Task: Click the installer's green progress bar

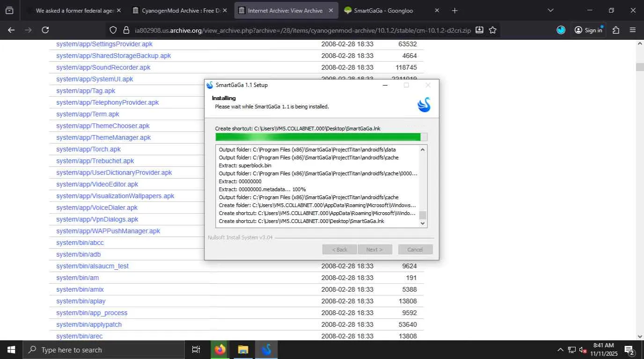Action: pyautogui.click(x=321, y=137)
